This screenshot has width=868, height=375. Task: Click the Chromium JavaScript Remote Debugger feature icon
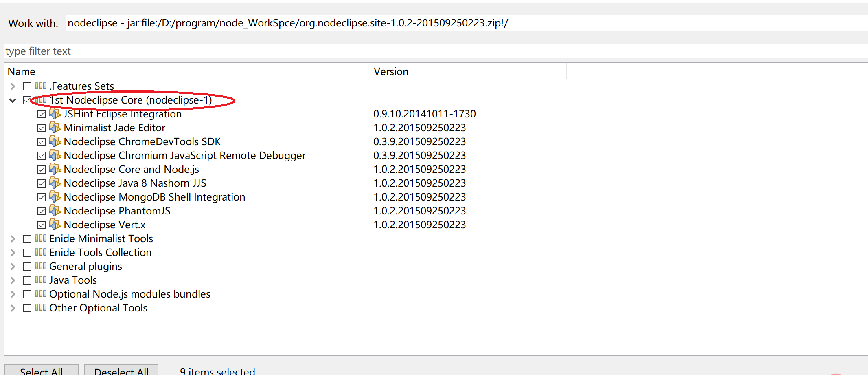pos(55,155)
